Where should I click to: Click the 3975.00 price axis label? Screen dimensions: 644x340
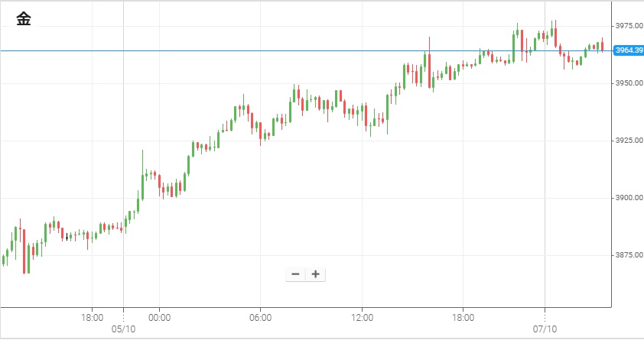[627, 26]
